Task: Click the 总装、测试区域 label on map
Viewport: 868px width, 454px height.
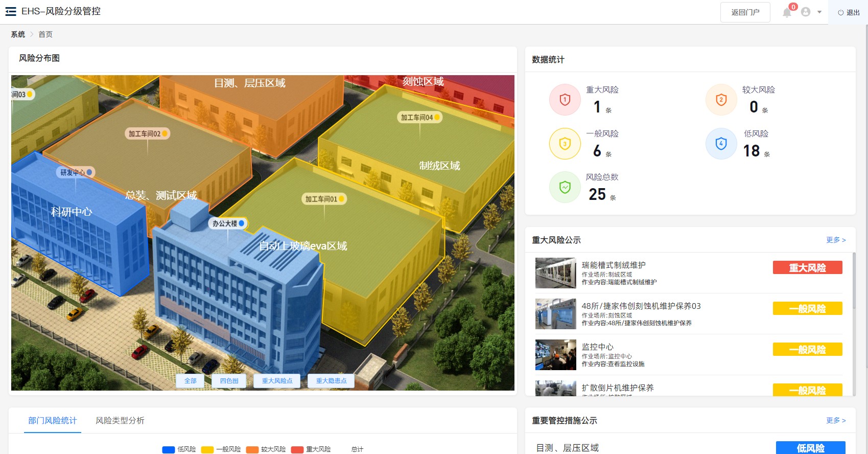Action: [x=161, y=195]
